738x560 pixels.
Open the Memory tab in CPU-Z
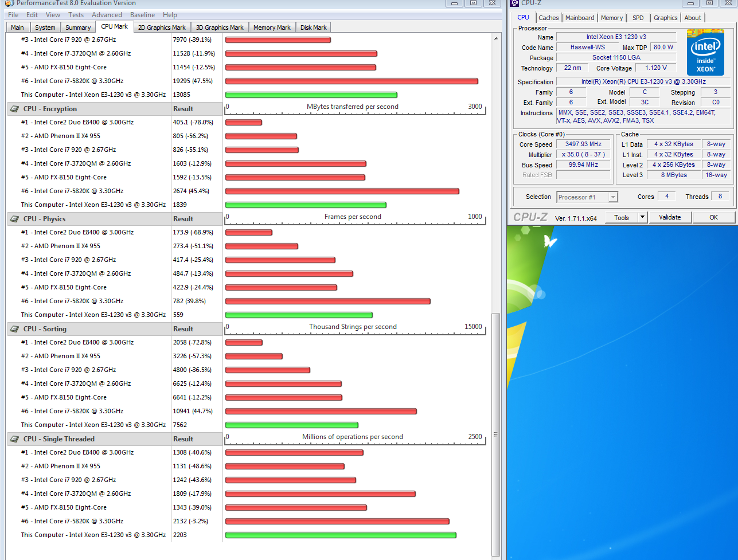612,18
